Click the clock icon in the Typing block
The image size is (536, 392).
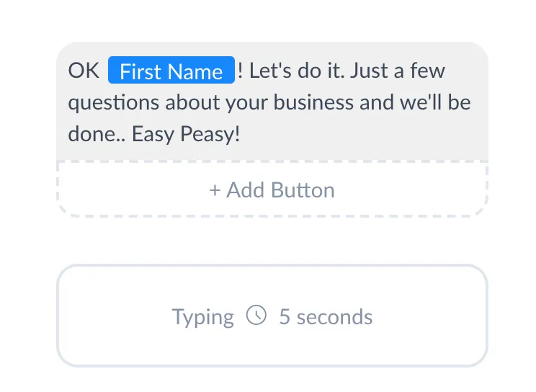[256, 316]
